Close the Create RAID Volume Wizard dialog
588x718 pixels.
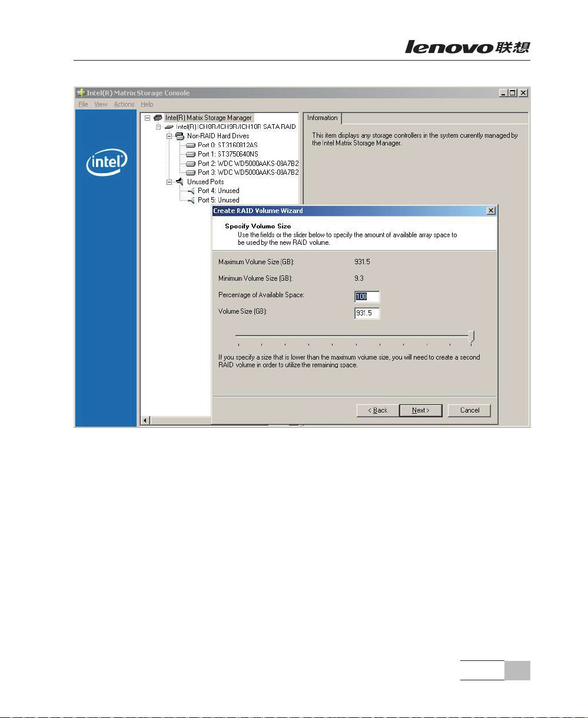(491, 211)
